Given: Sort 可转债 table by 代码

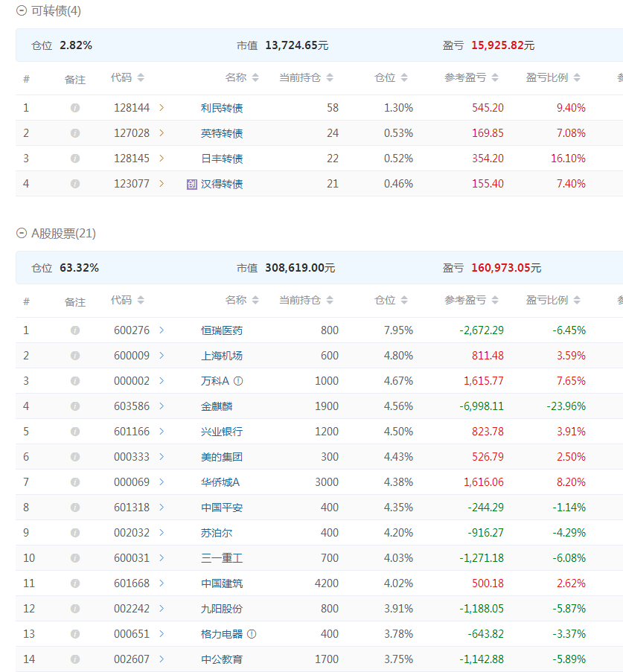Looking at the screenshot, I should coord(141,77).
